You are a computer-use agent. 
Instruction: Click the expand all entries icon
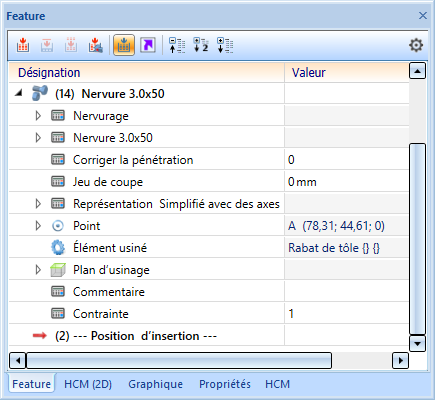[x=225, y=45]
